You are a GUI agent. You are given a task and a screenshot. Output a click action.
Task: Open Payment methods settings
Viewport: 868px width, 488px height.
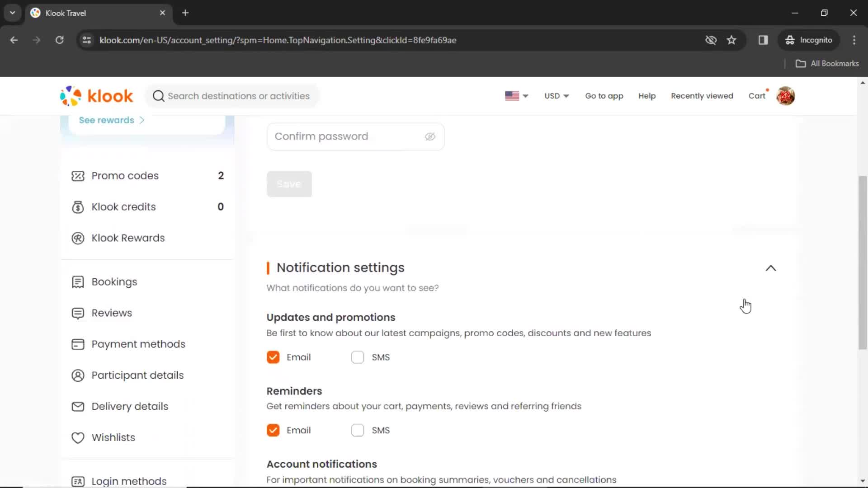(138, 344)
